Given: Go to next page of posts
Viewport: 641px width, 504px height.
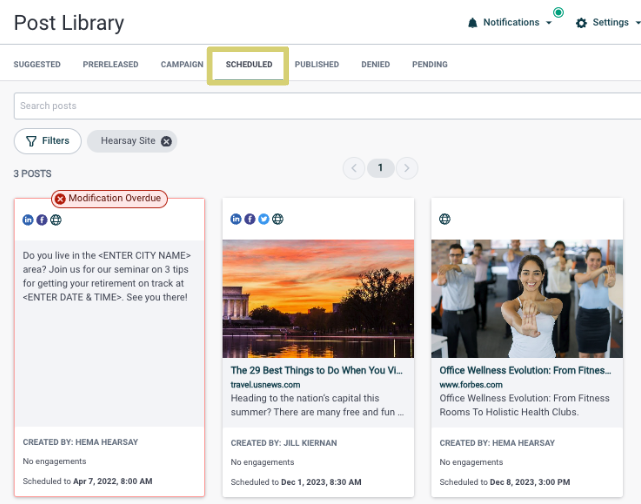Looking at the screenshot, I should [406, 168].
